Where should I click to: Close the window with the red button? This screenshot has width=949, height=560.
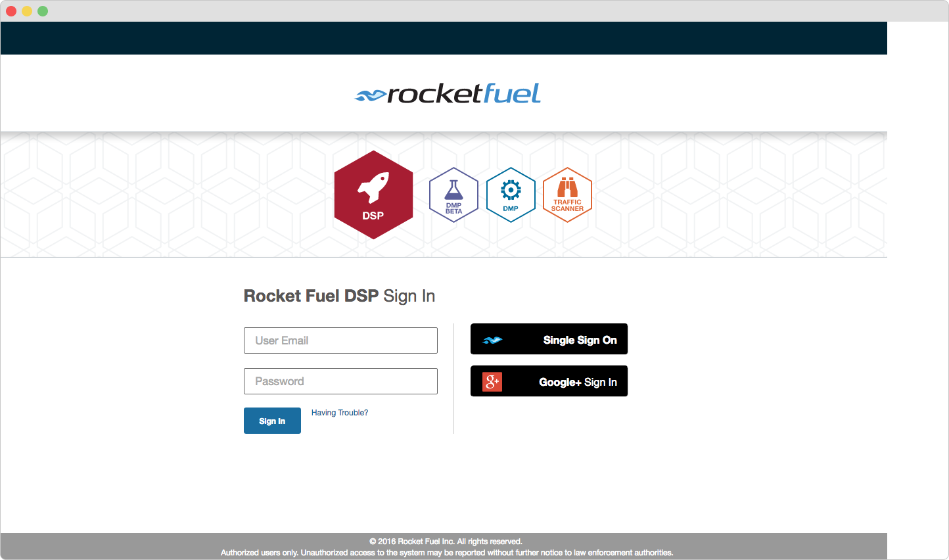coord(11,11)
